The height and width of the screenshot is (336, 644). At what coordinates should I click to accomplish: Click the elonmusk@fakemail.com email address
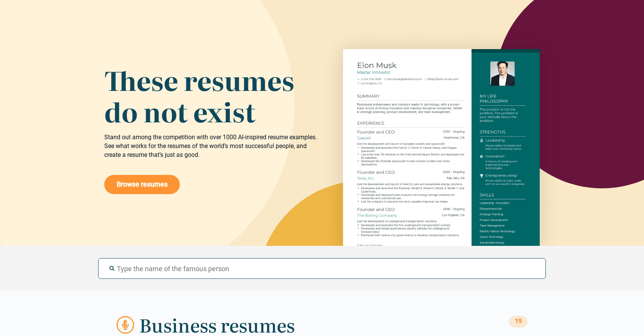(404, 79)
